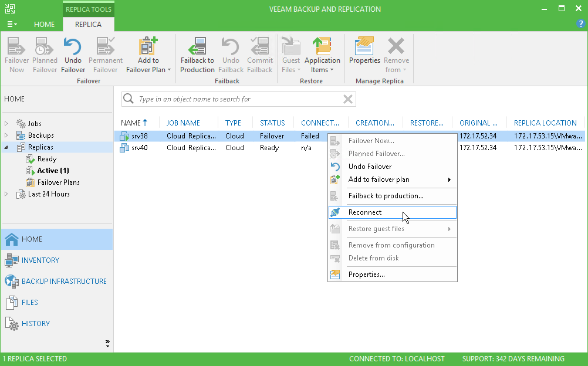Click the SUPPORT: 342 DAYS REMAINING status
The height and width of the screenshot is (366, 588).
(x=513, y=359)
